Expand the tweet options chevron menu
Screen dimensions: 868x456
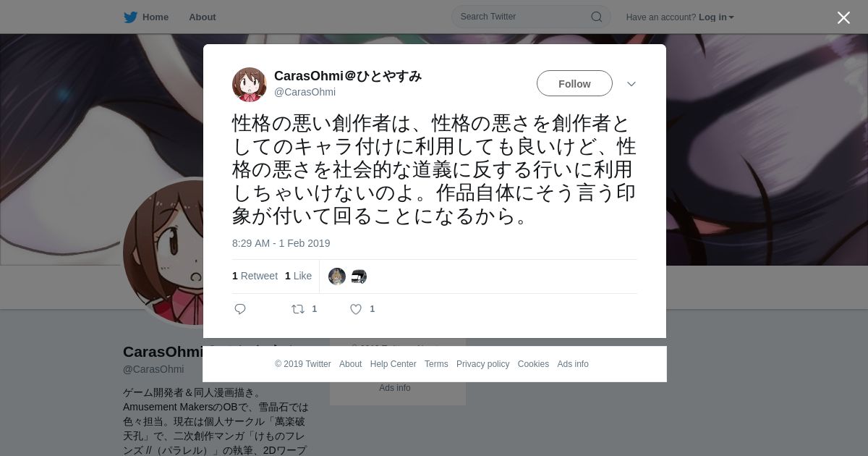click(631, 84)
